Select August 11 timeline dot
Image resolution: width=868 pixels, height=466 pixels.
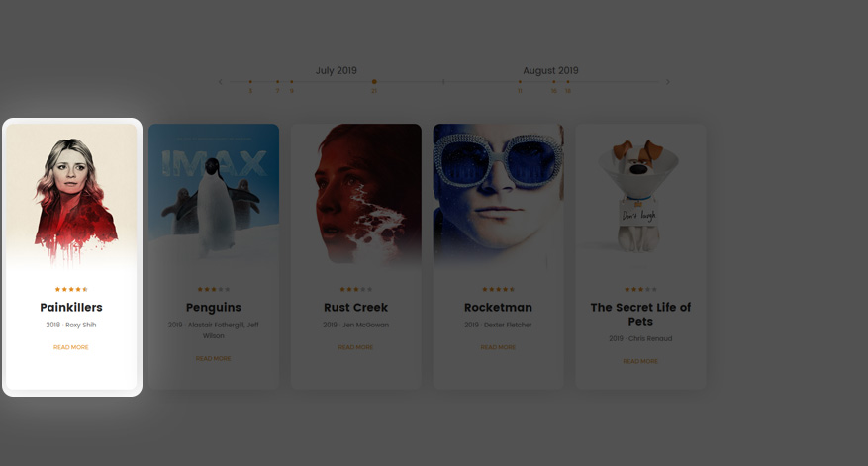pos(520,82)
